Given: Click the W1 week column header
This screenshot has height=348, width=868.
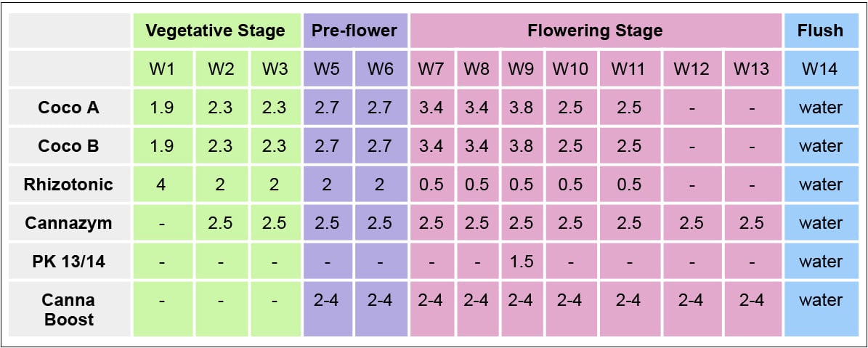Looking at the screenshot, I should click(x=161, y=70).
